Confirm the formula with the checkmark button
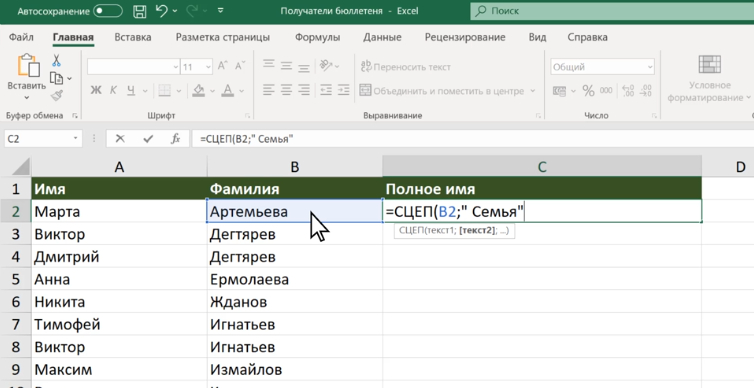The image size is (754, 388). (148, 139)
